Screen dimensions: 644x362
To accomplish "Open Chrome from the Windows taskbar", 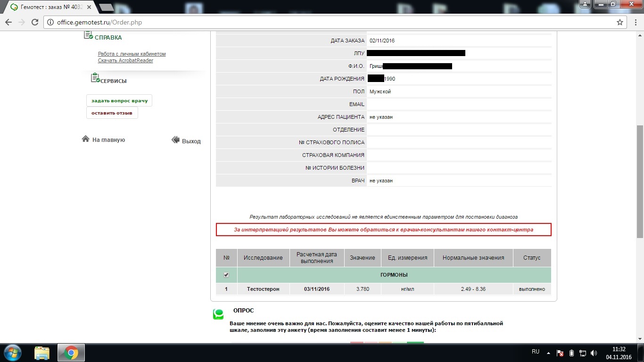I will pyautogui.click(x=71, y=353).
